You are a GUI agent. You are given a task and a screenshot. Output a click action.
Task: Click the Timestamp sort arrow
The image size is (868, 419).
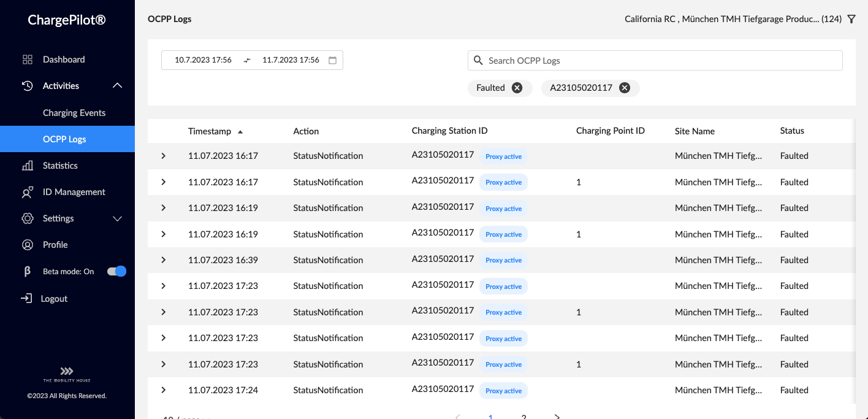pyautogui.click(x=240, y=131)
